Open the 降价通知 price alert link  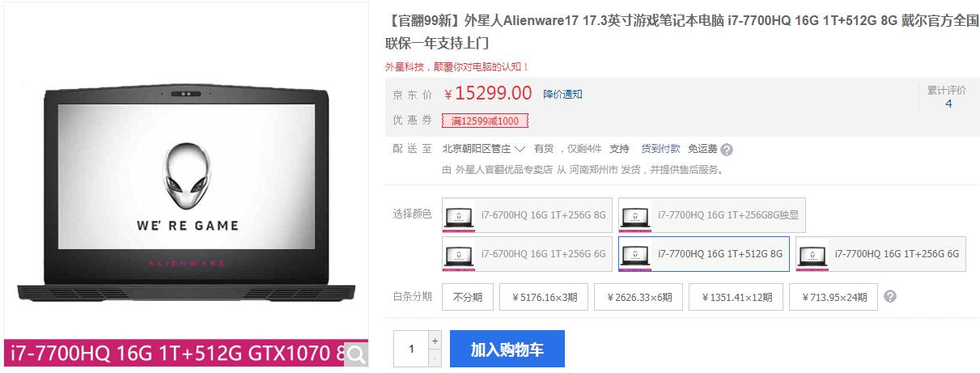[562, 94]
